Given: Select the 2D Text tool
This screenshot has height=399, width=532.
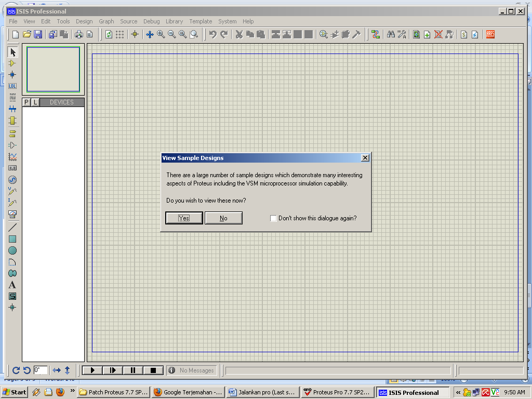Looking at the screenshot, I should [12, 285].
